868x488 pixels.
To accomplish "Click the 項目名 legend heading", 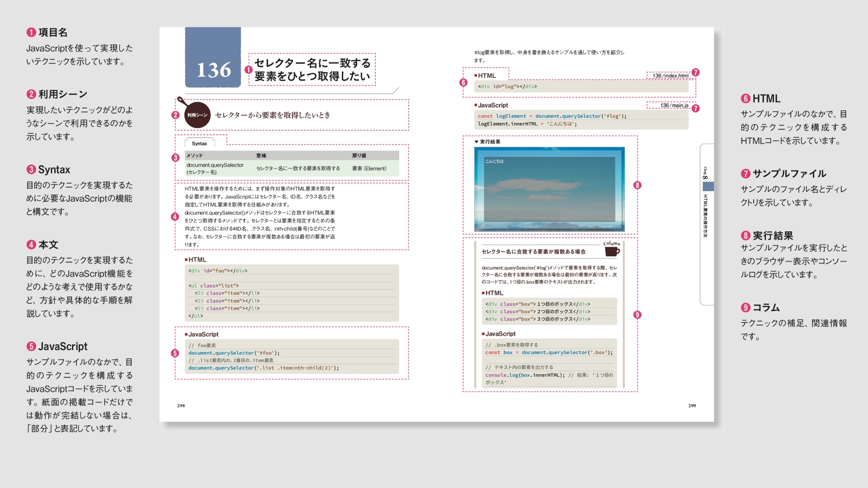I will tap(52, 33).
